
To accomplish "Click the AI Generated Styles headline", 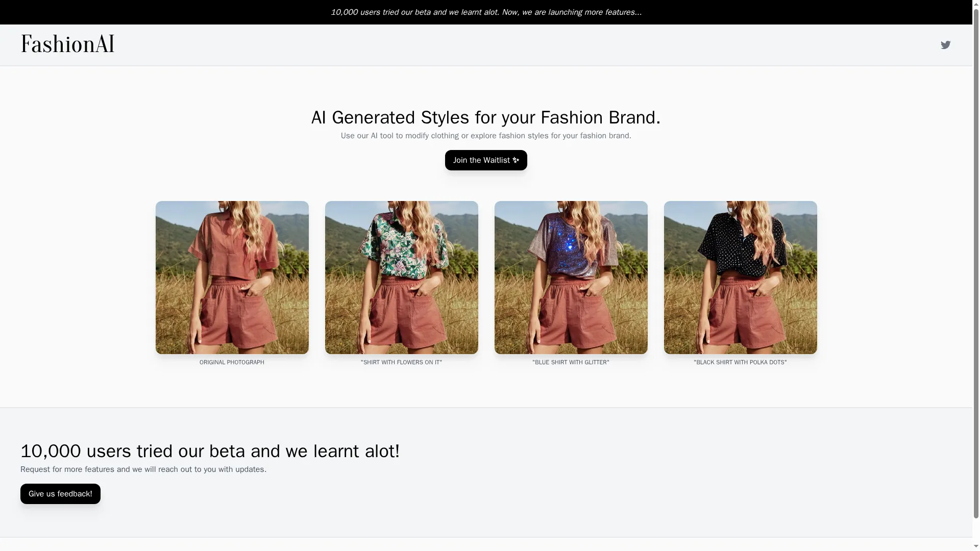I will click(485, 117).
